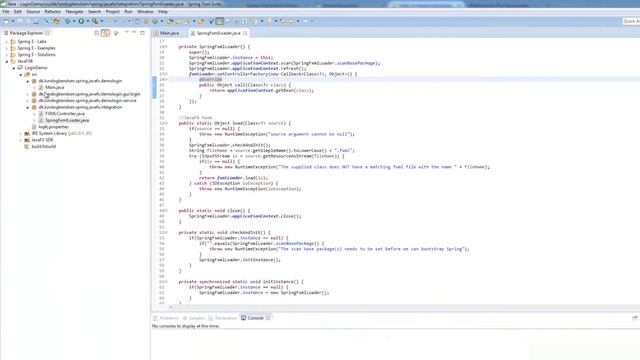Expand the JRE System Library node

coord(20,133)
